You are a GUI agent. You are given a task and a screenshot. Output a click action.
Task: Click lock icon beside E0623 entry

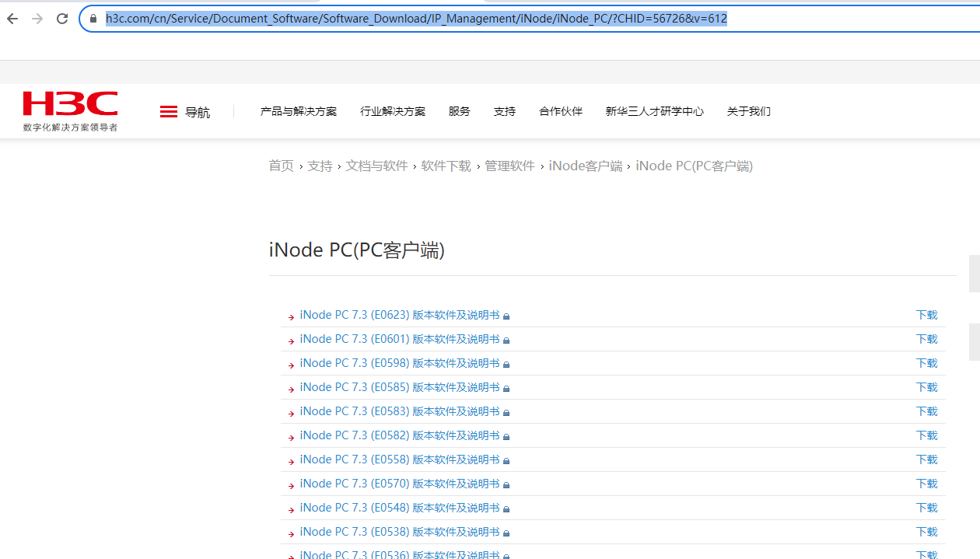tap(506, 316)
